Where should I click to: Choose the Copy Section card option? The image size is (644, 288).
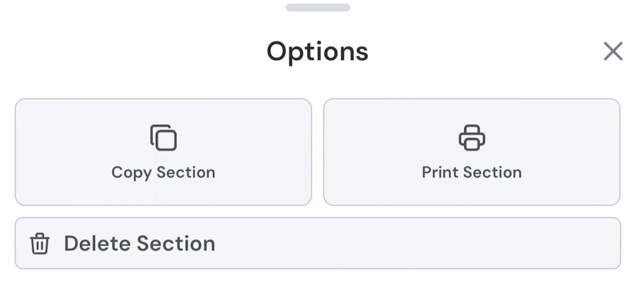164,152
